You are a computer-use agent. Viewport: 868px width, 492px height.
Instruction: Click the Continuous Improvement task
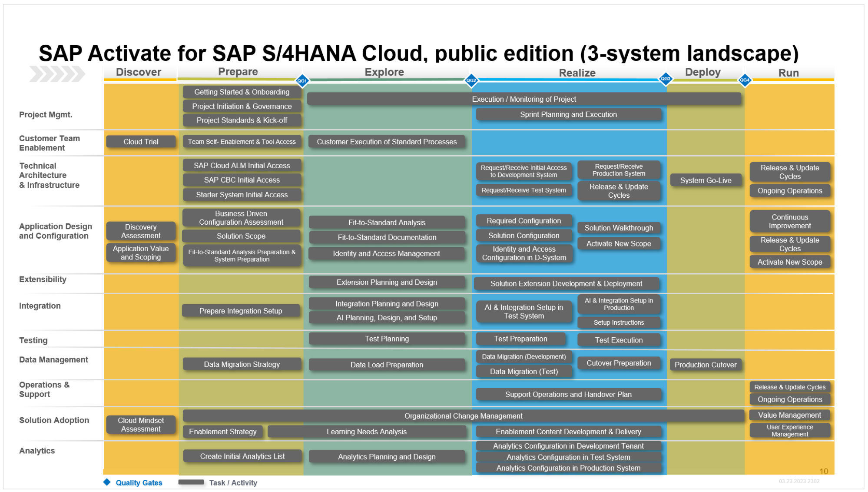pyautogui.click(x=790, y=222)
